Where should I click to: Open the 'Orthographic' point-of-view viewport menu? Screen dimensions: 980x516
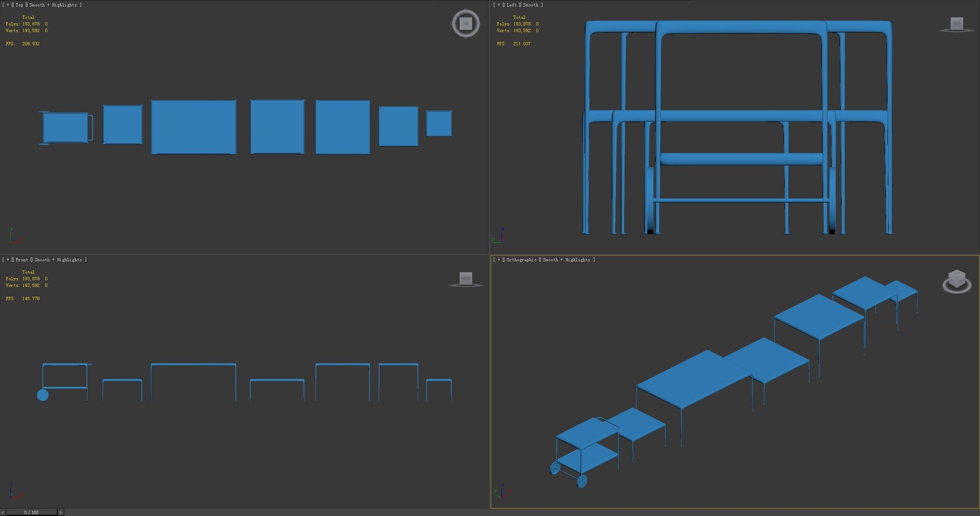pos(522,260)
